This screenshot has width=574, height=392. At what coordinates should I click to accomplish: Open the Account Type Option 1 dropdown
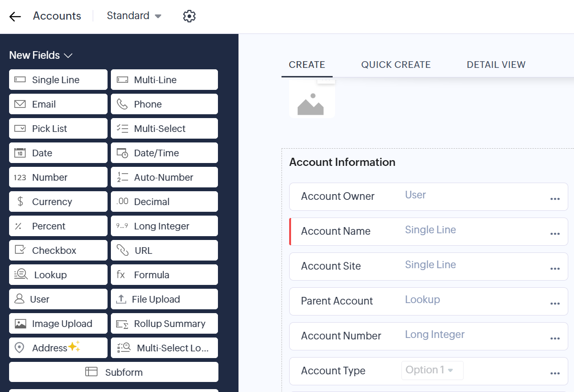click(432, 370)
